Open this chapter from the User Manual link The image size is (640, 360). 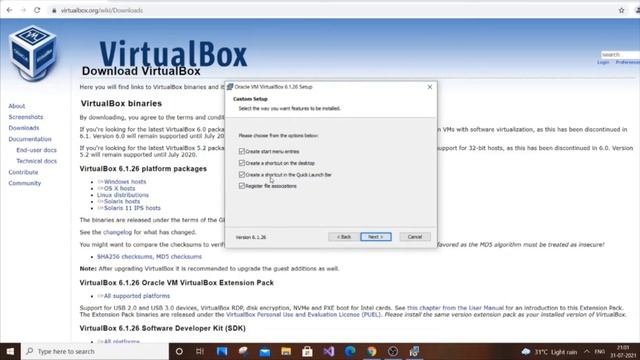[x=455, y=308]
